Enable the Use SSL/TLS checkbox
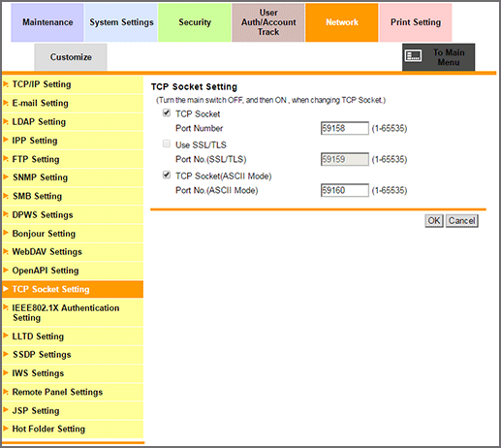This screenshot has height=448, width=501. click(167, 144)
